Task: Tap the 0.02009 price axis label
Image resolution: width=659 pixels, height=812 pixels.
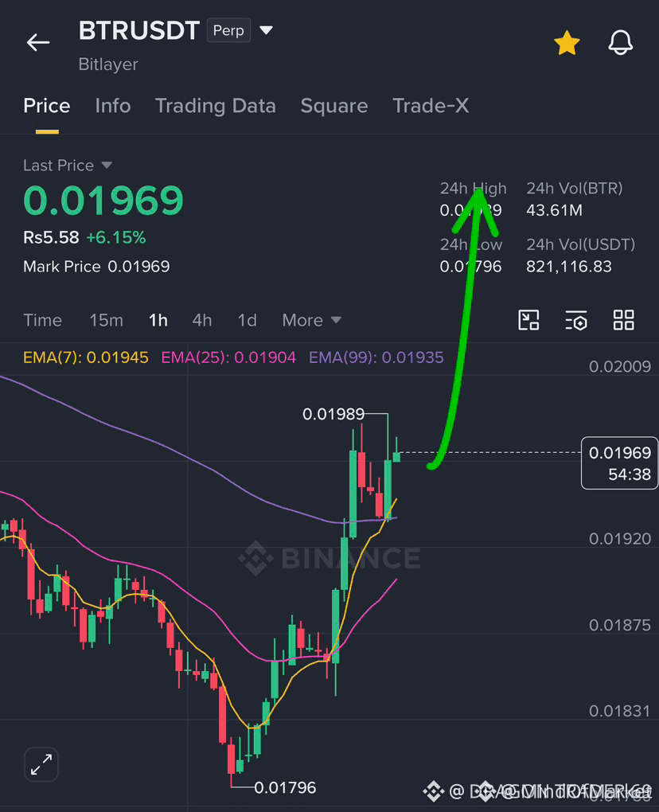Action: (620, 367)
